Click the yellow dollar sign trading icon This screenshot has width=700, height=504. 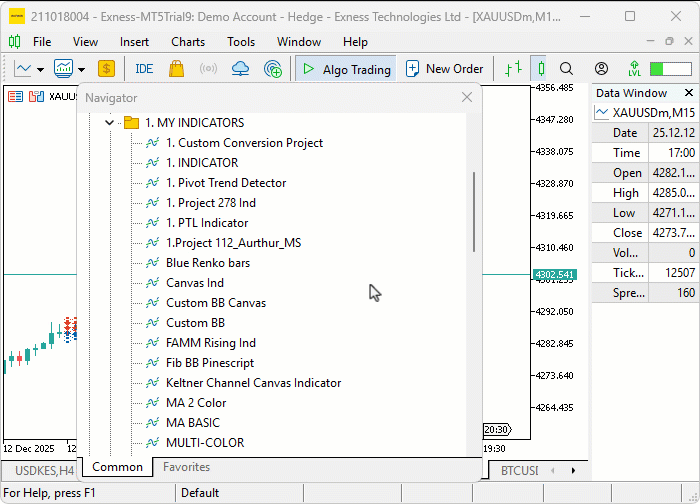pos(106,69)
